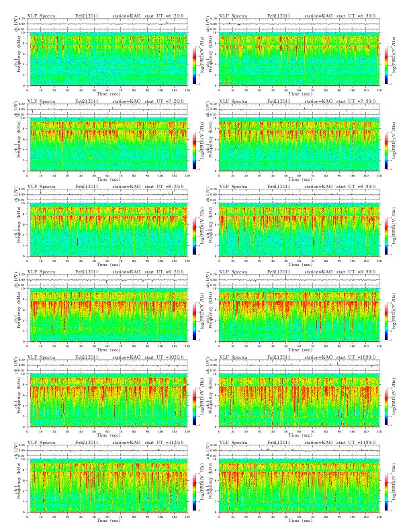This screenshot has width=411, height=532.
Task: Click the PSD color bar of the 6:50:0 plot
Action: coord(387,64)
